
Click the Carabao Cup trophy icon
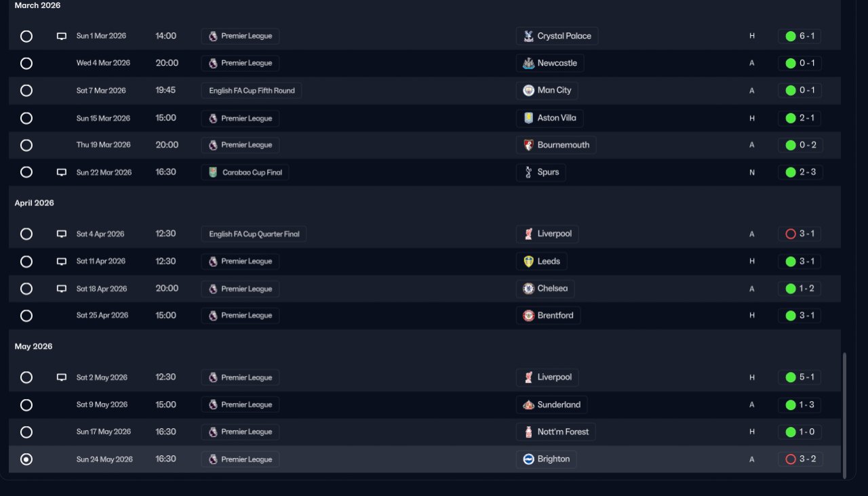click(x=213, y=172)
